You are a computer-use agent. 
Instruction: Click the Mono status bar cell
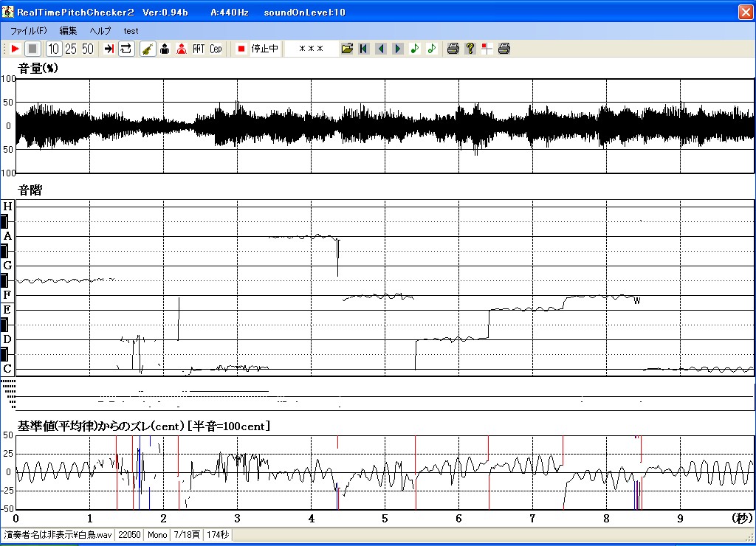tap(157, 535)
